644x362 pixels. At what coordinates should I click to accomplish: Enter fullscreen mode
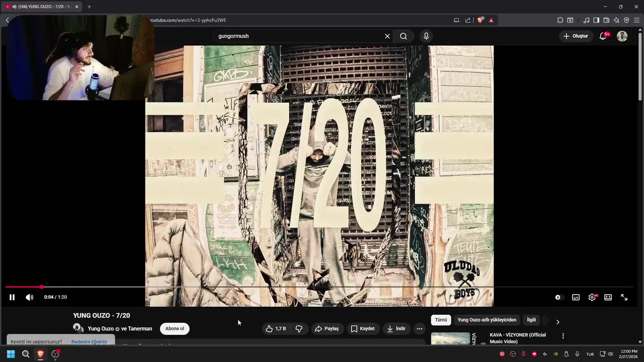pyautogui.click(x=624, y=297)
